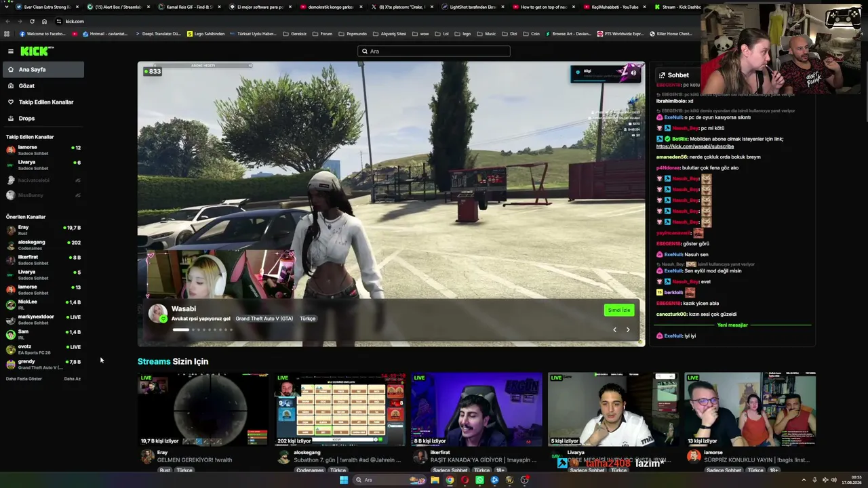Open the Kick sidebar hamburger menu
This screenshot has height=488, width=868.
[x=11, y=51]
